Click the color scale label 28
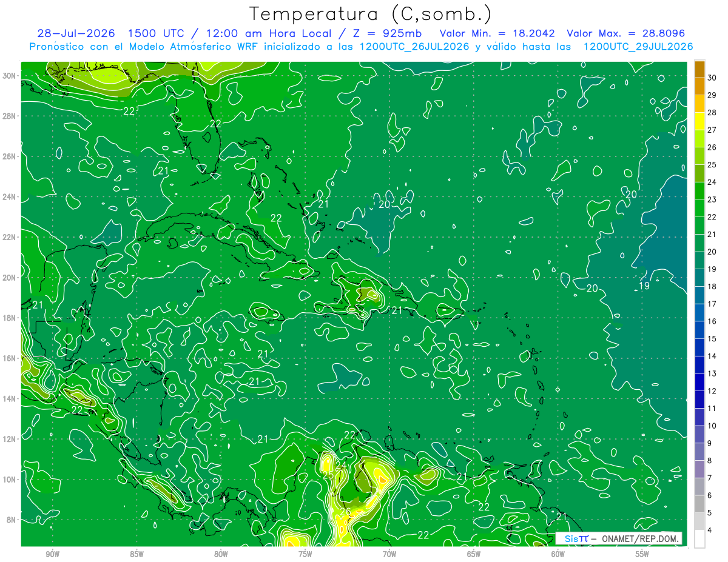 coord(712,113)
